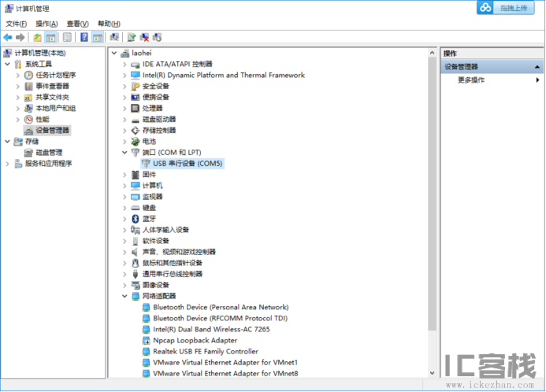Collapse the laohei root node
The height and width of the screenshot is (392, 546).
[x=114, y=53]
